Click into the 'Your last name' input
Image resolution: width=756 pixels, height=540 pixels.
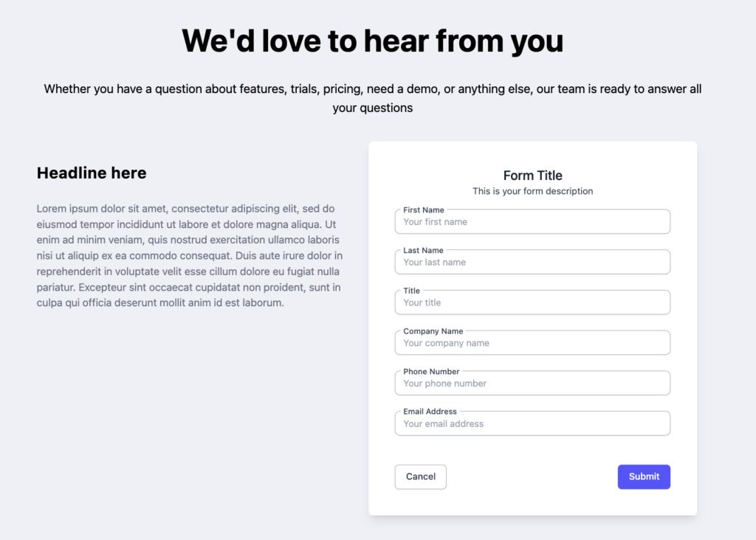coord(532,263)
